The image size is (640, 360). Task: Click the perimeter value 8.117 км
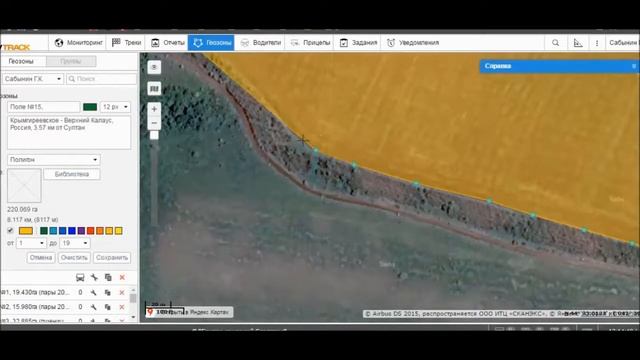pos(33,220)
